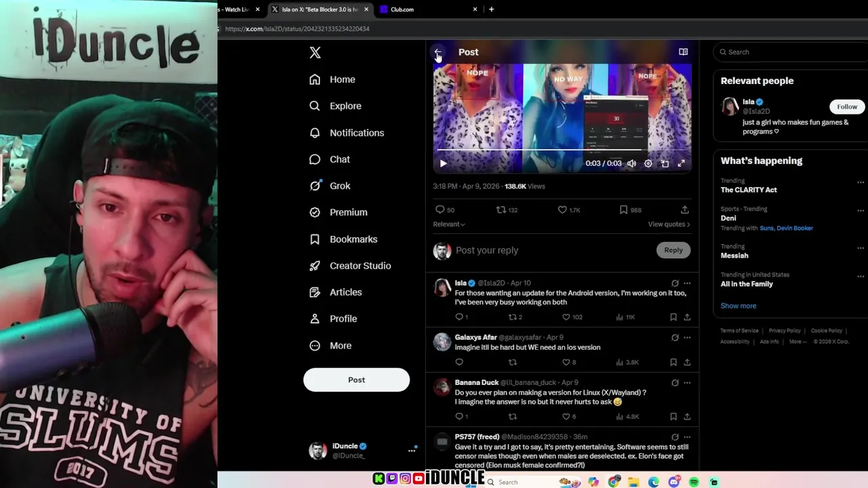The image size is (868, 488).
Task: Open Grok in the sidebar
Action: pos(330,186)
